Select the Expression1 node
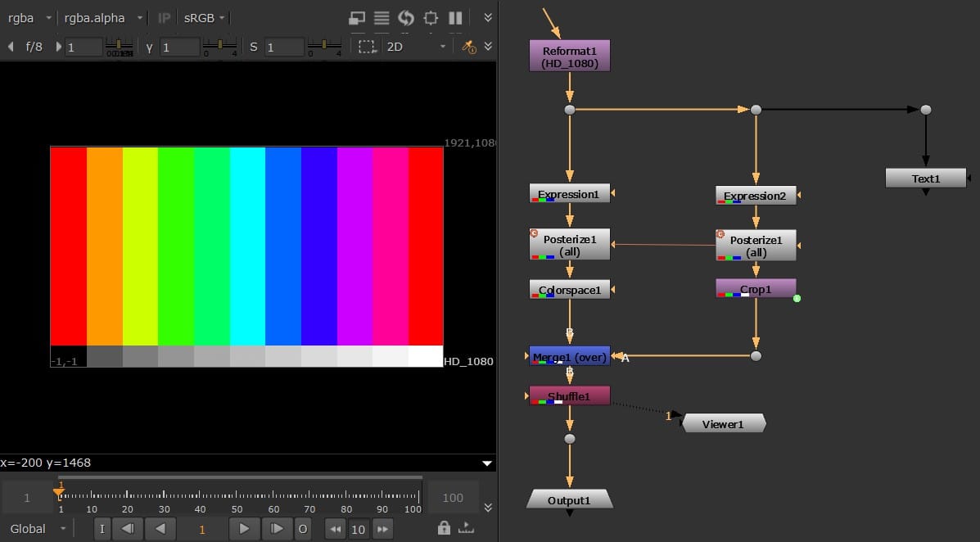Screen dimensions: 980x542 point(569,193)
